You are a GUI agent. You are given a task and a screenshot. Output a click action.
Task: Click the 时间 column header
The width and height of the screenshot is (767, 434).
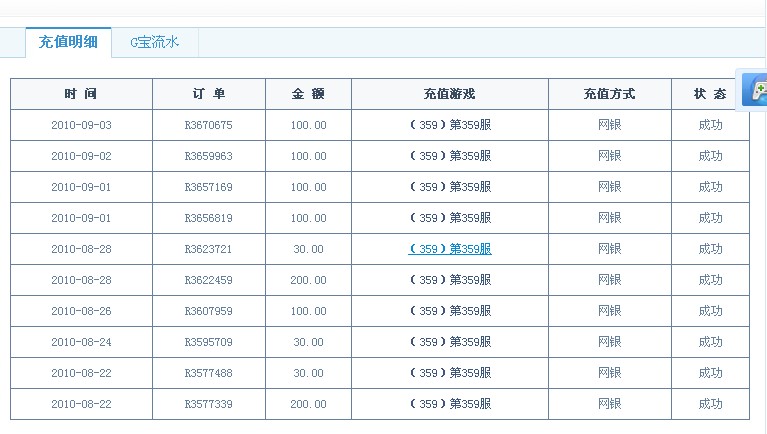pos(81,94)
